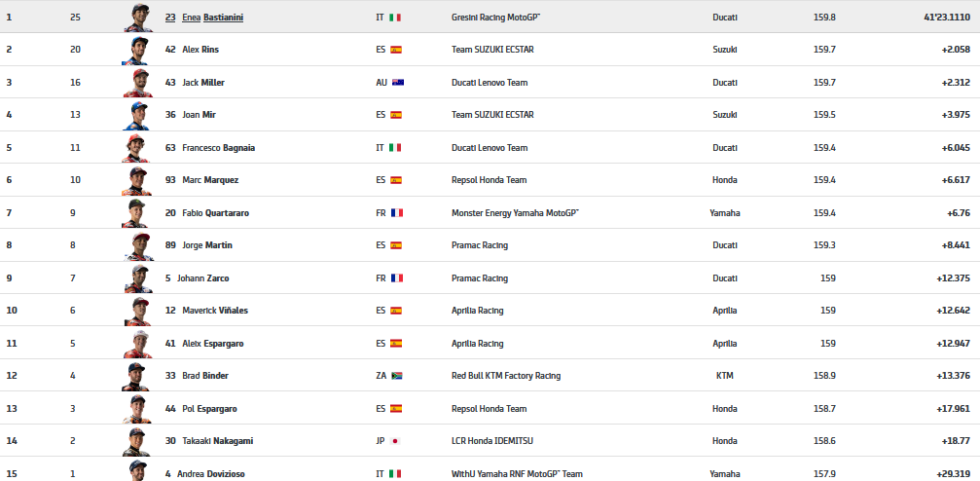Click Monster Energy Yamaha MotoGP team
This screenshot has width=980, height=481.
click(515, 212)
